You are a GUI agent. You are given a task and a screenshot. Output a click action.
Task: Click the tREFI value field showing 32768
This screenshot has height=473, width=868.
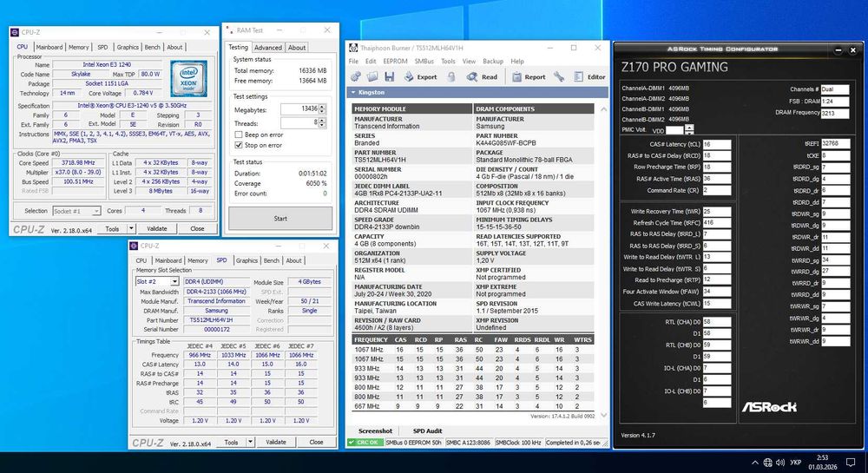tap(835, 143)
